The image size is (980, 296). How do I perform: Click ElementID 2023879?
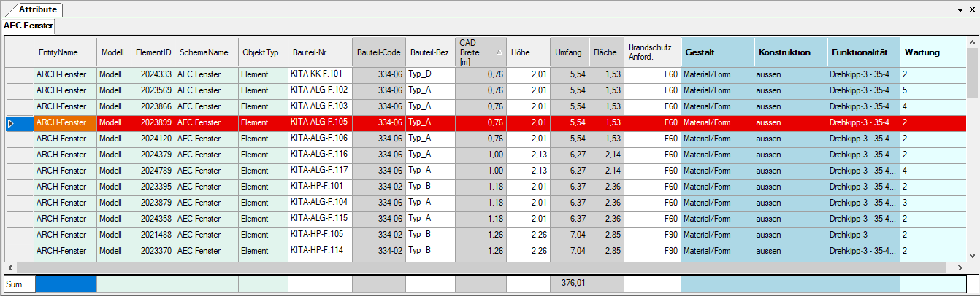153,203
